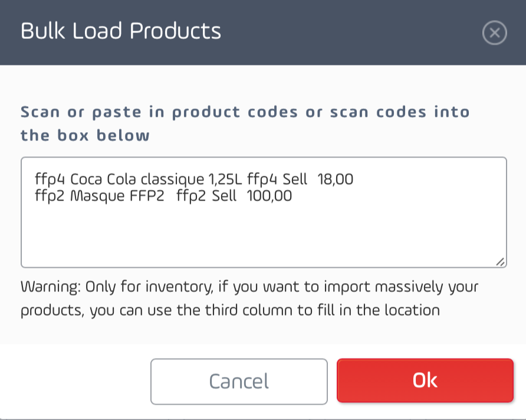The width and height of the screenshot is (526, 420).
Task: Place cursor on the Masque FFP2 line
Action: click(163, 196)
